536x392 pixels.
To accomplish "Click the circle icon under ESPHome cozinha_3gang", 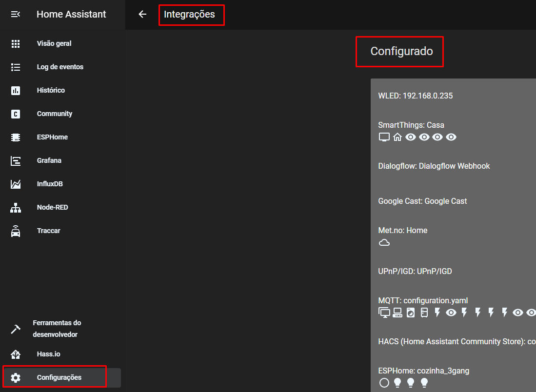I will pos(384,383).
